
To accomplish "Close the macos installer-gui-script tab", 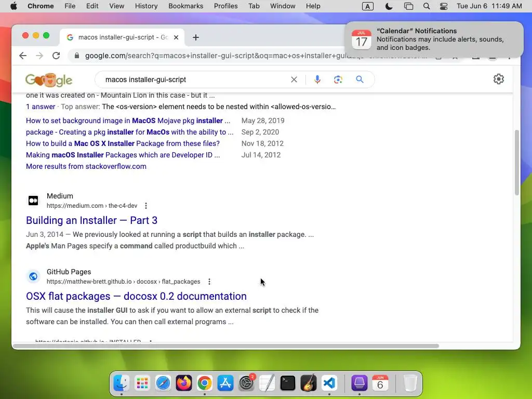I will coord(176,37).
